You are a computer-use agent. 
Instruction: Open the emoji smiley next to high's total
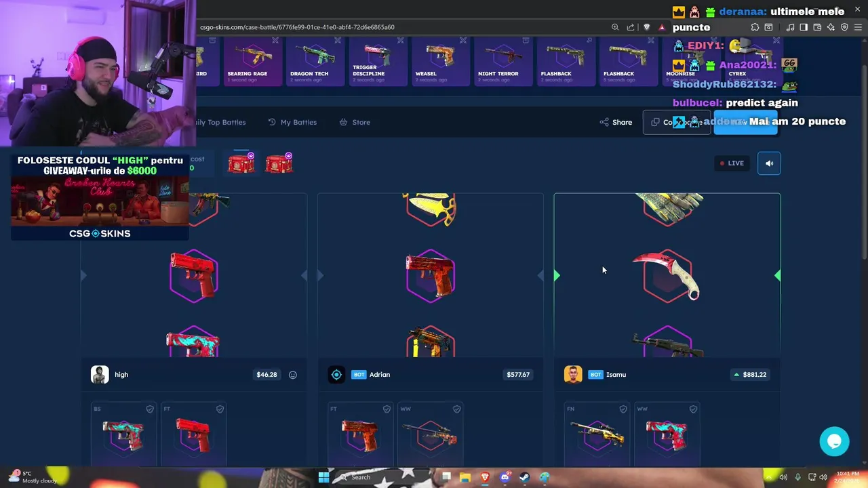[293, 375]
